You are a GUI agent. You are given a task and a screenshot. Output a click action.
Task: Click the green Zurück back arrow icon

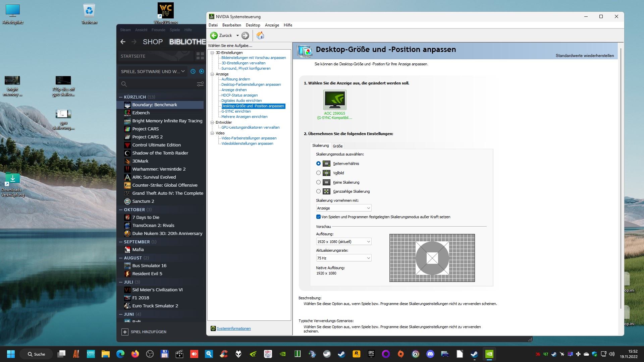click(214, 36)
